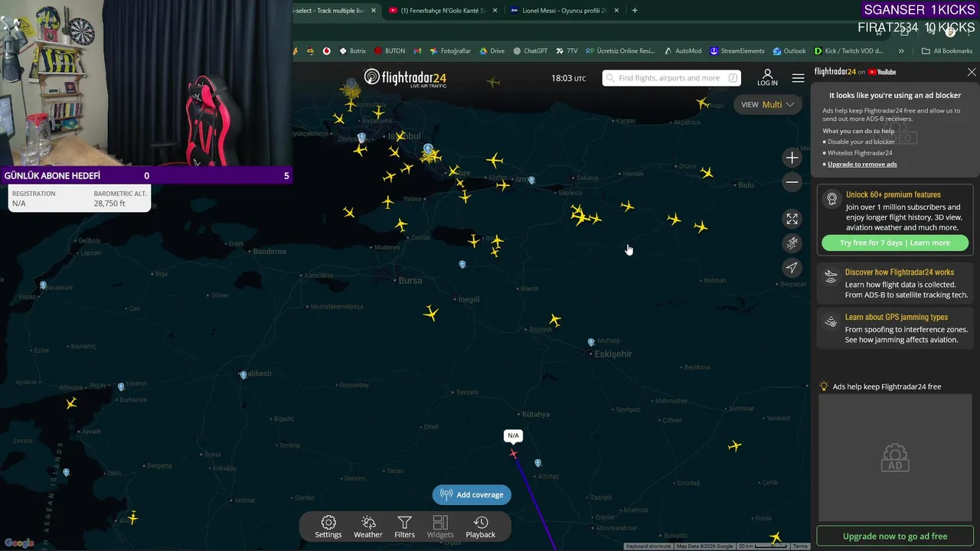Open flight Playback
Viewport: 980px width, 551px height.
click(x=481, y=527)
